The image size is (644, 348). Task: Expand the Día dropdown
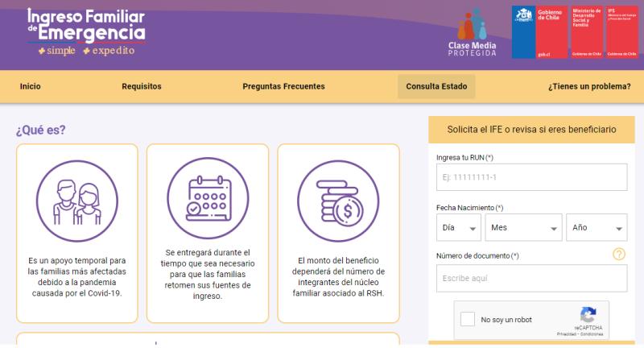click(x=458, y=227)
